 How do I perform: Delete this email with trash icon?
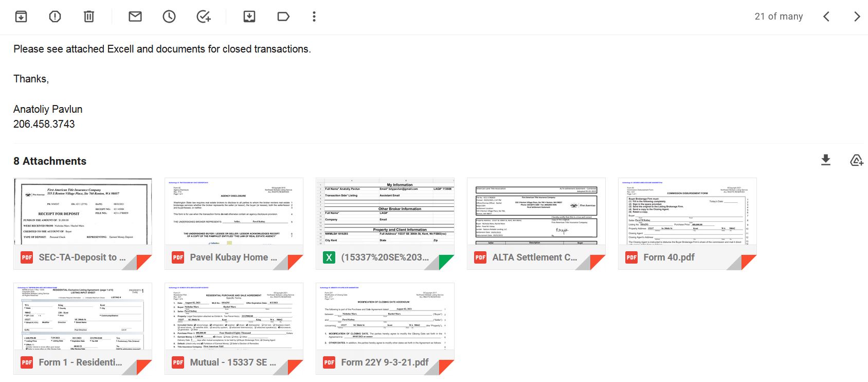tap(89, 16)
